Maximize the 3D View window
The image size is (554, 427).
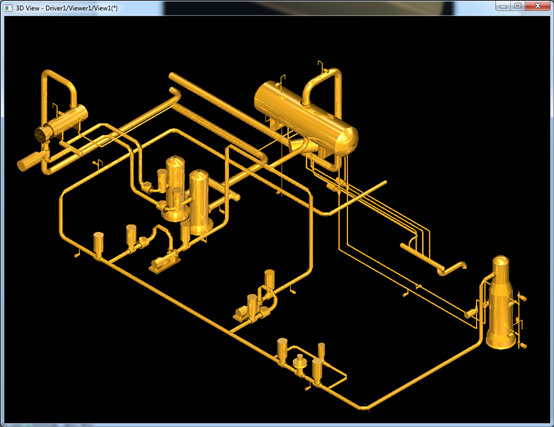click(517, 6)
